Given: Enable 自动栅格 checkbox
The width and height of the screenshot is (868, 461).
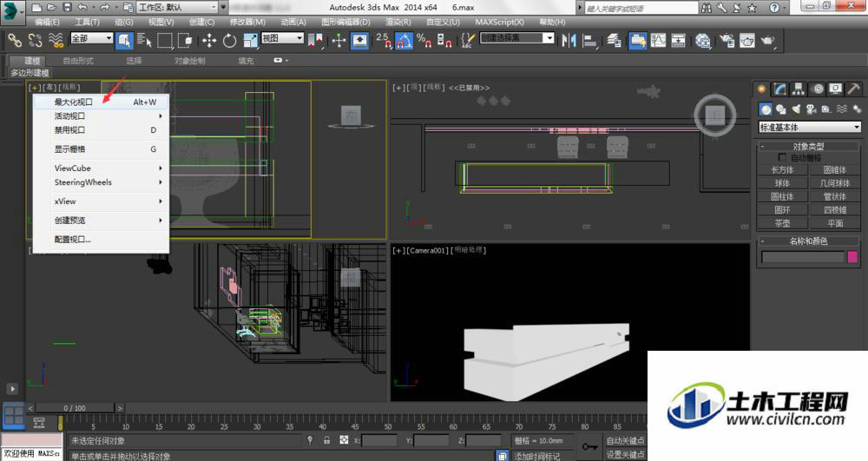Looking at the screenshot, I should pyautogui.click(x=782, y=158).
